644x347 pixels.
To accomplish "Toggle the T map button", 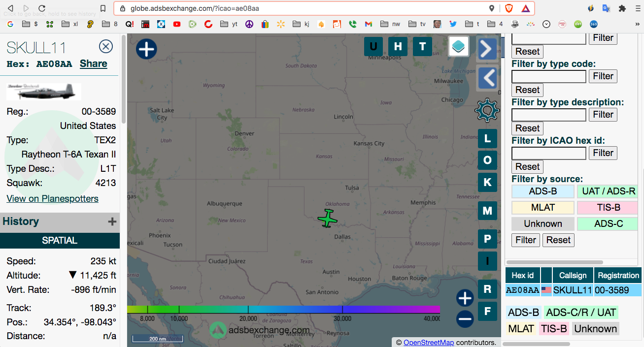I will pyautogui.click(x=422, y=47).
